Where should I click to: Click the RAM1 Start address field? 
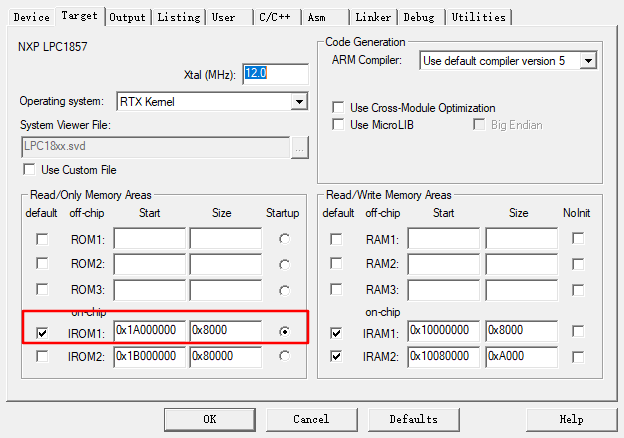click(444, 239)
